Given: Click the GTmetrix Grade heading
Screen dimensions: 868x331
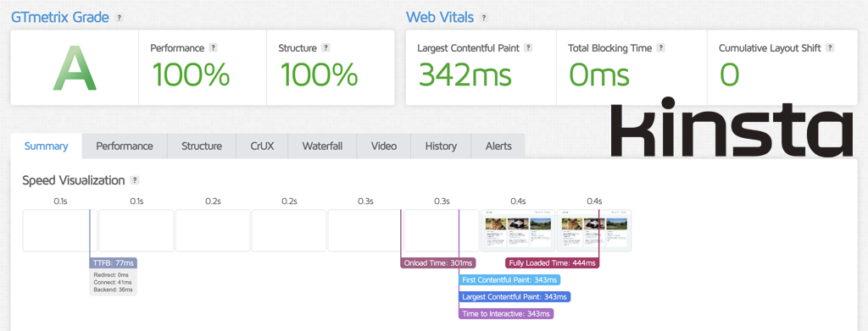Looking at the screenshot, I should click(x=60, y=18).
